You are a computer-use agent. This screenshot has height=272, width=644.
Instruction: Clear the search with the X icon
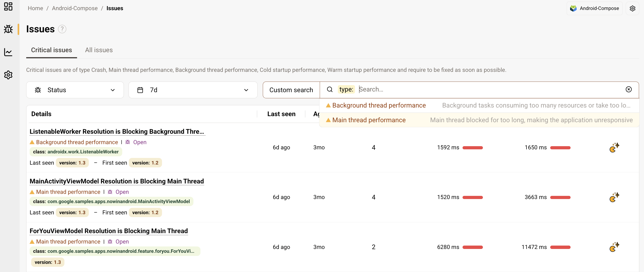628,89
